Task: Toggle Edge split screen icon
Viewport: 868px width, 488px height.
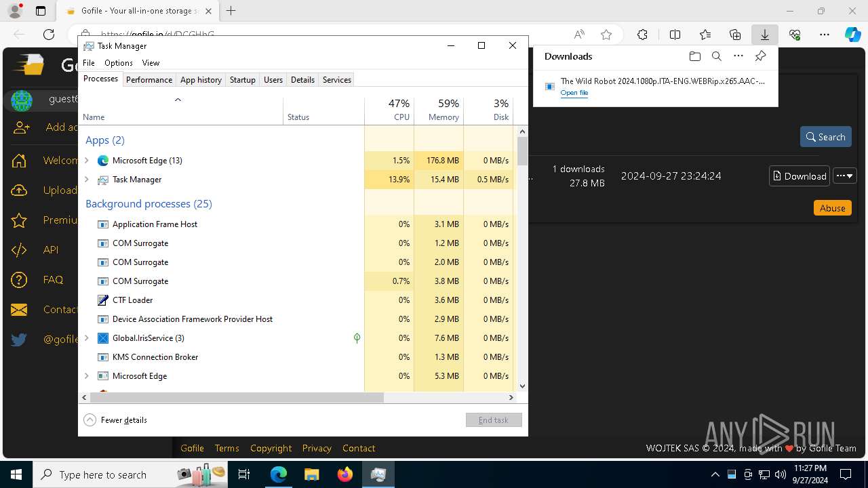Action: pyautogui.click(x=675, y=35)
